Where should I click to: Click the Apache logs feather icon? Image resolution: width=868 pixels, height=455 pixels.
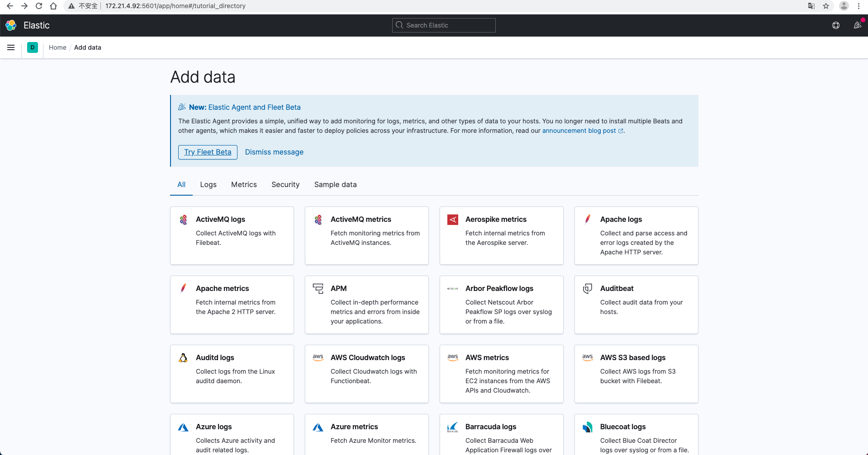click(x=588, y=220)
